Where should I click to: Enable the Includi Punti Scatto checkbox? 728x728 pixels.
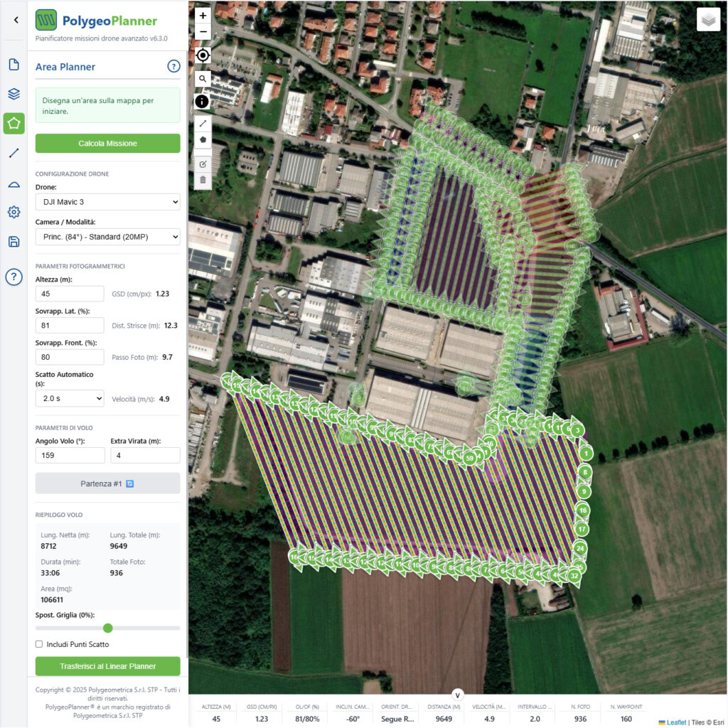pyautogui.click(x=40, y=644)
